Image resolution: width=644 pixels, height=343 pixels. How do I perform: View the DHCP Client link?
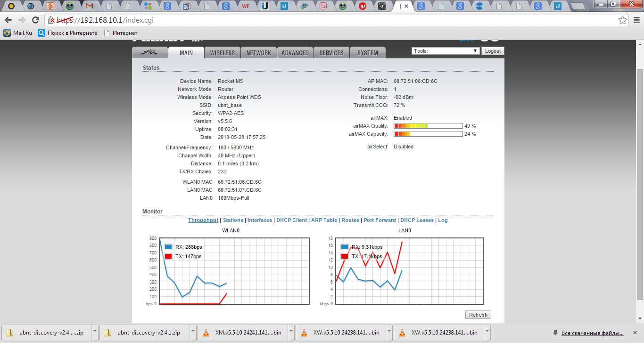pyautogui.click(x=291, y=220)
